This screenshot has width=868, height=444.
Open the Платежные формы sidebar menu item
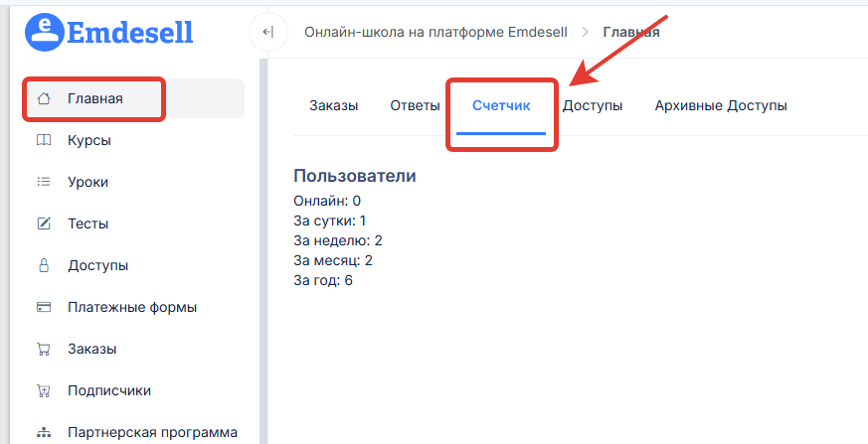coord(132,307)
